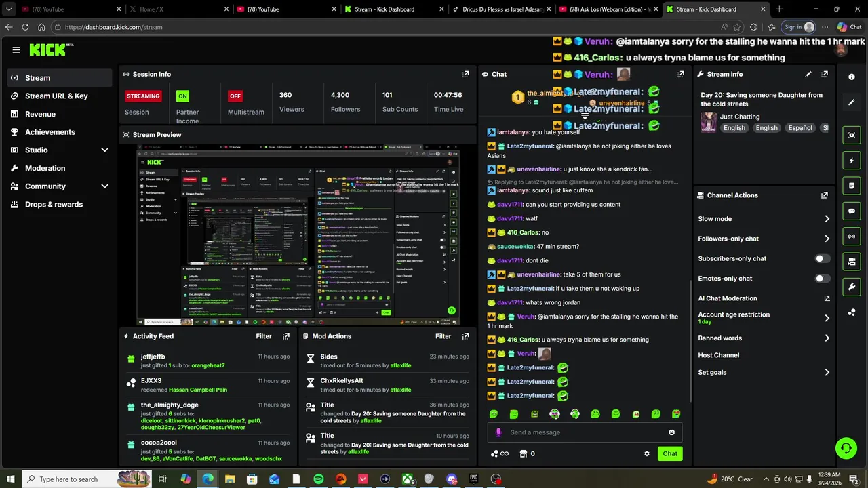The width and height of the screenshot is (868, 488).
Task: Select the pencil edit icon in the right sidebar
Action: [x=852, y=102]
